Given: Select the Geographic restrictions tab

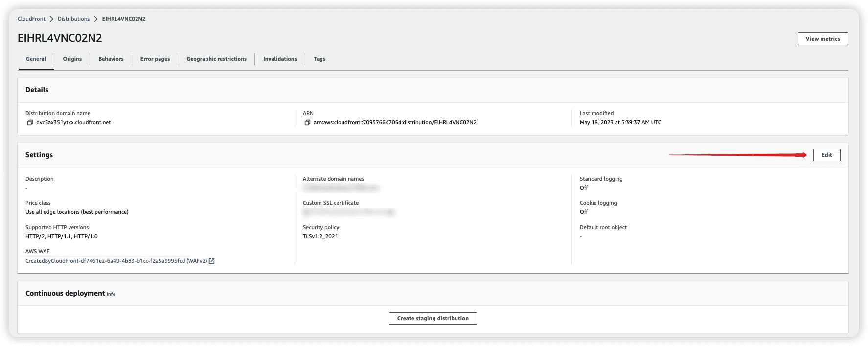Looking at the screenshot, I should point(217,59).
